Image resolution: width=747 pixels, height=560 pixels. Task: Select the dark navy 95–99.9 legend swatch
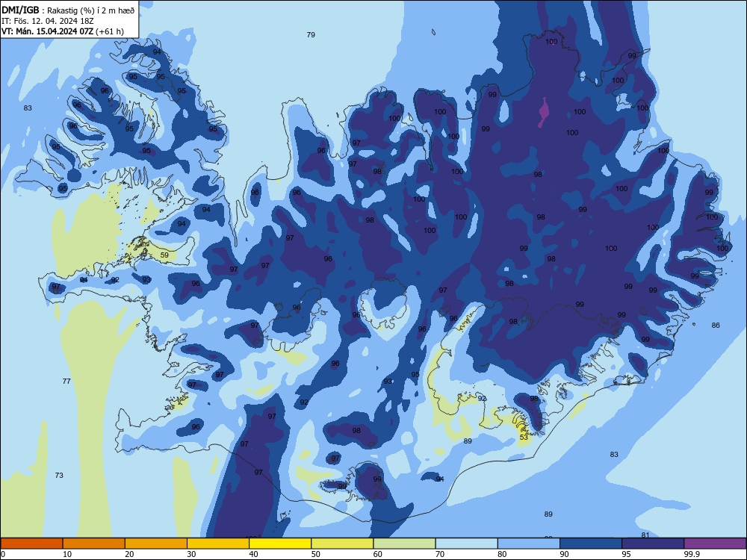click(653, 544)
